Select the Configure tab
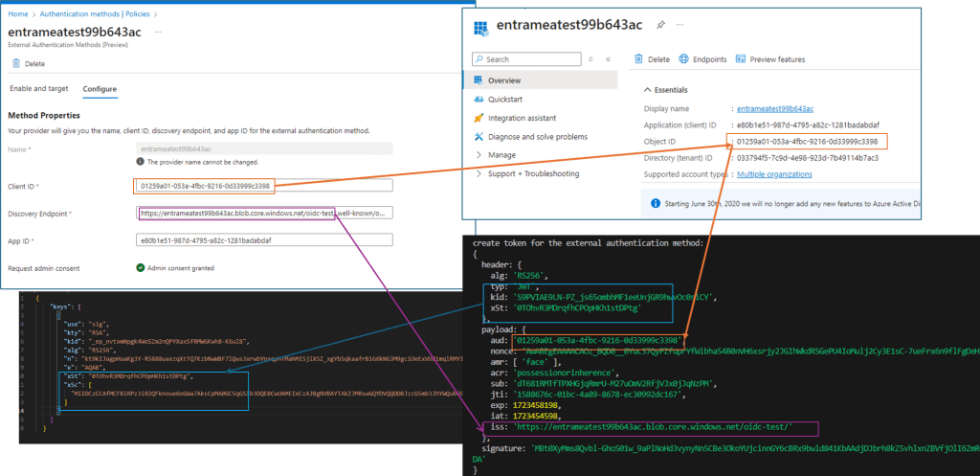 coord(100,89)
